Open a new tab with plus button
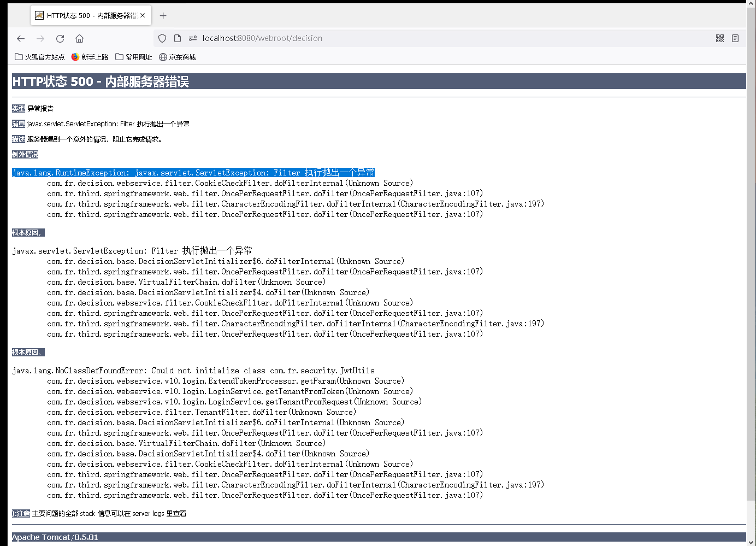The height and width of the screenshot is (546, 756). 163,15
